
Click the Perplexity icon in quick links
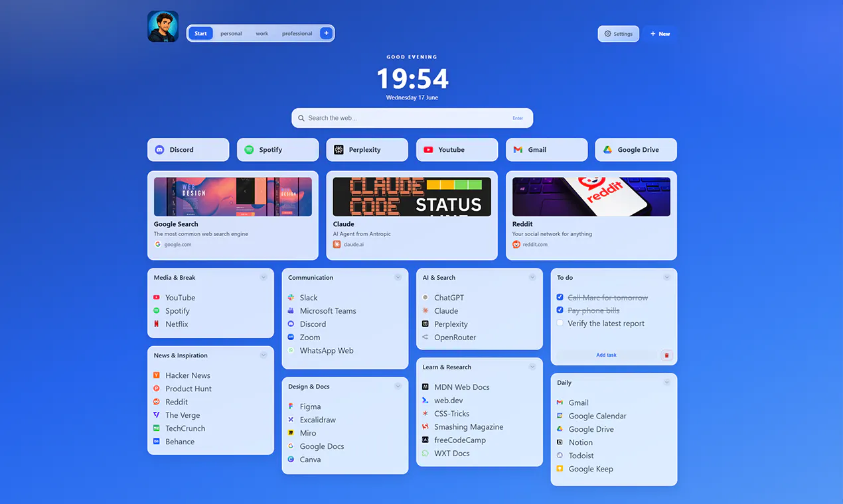pyautogui.click(x=339, y=150)
